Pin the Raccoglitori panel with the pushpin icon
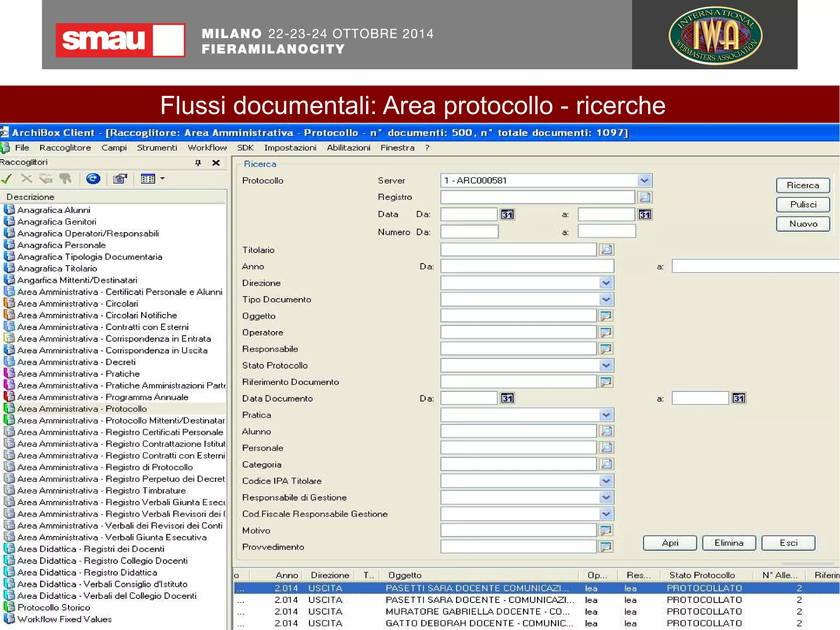Screen dimensions: 840x630 coord(199,163)
